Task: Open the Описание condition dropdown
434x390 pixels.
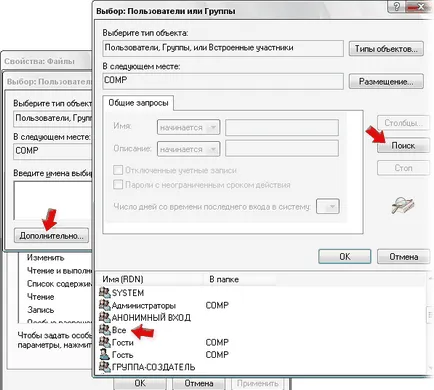Action: click(x=188, y=149)
